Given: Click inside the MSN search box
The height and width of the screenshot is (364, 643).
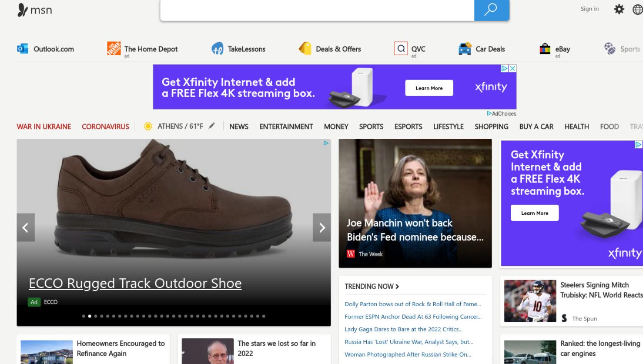Looking at the screenshot, I should click(317, 10).
